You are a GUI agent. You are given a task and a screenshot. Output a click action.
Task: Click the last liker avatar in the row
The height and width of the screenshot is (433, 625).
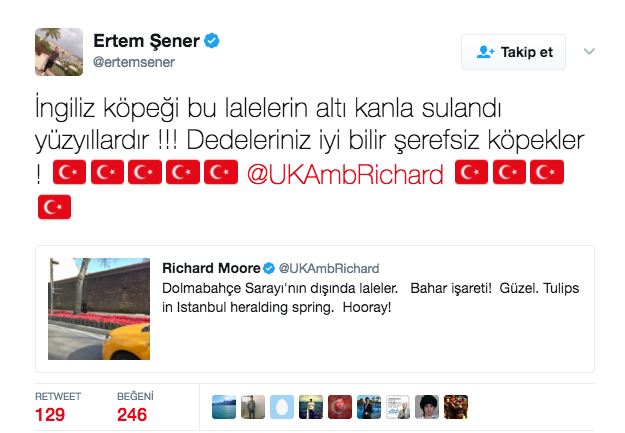(x=456, y=407)
